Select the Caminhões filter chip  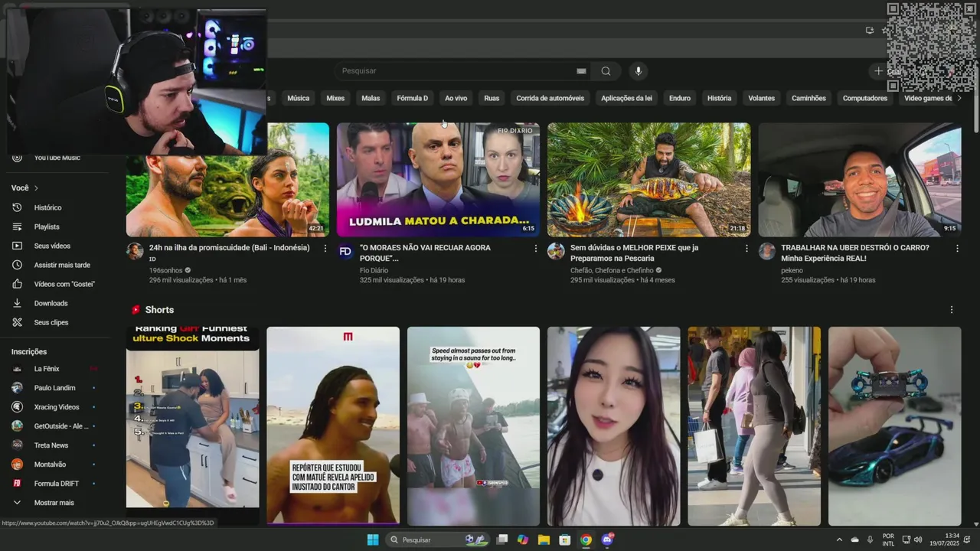coord(808,98)
